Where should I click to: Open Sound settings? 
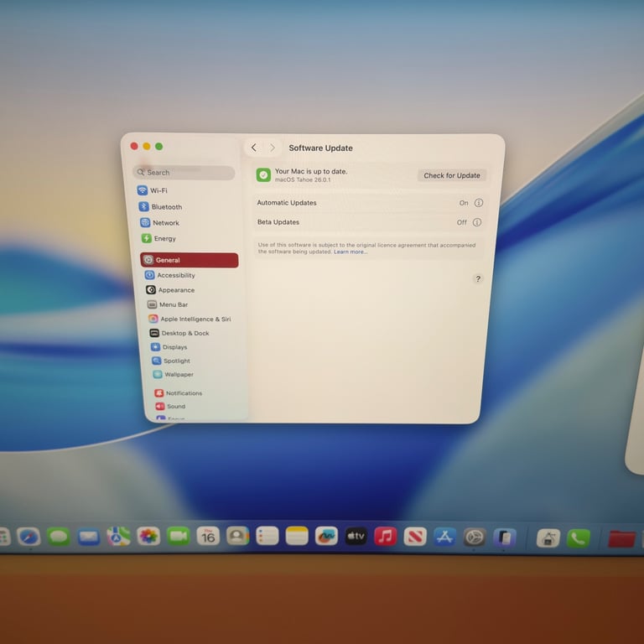170,406
